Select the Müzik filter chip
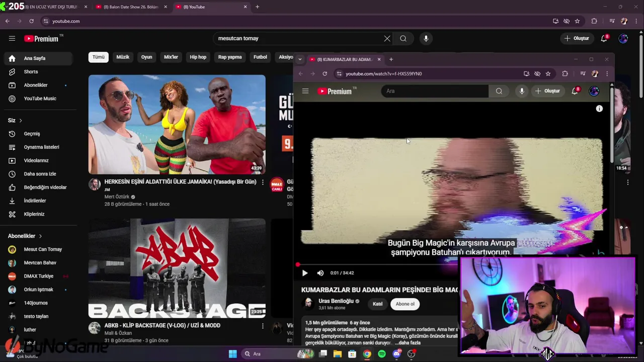Screen dimensions: 644x362 click(123, 57)
